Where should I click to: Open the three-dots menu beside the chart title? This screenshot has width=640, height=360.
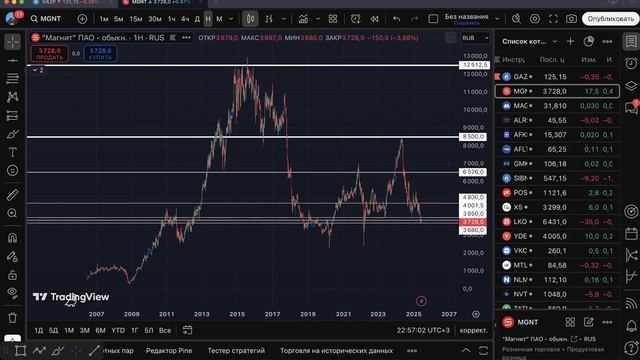[186, 38]
